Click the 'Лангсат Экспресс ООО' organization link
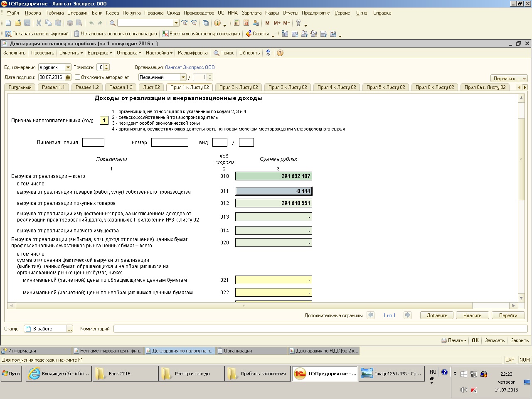This screenshot has width=532, height=399. 190,67
